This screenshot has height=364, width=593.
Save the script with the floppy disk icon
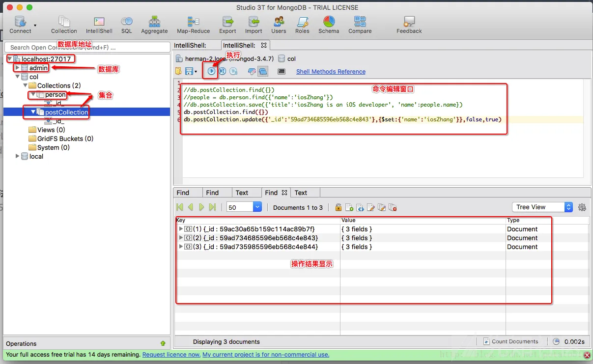tap(189, 71)
